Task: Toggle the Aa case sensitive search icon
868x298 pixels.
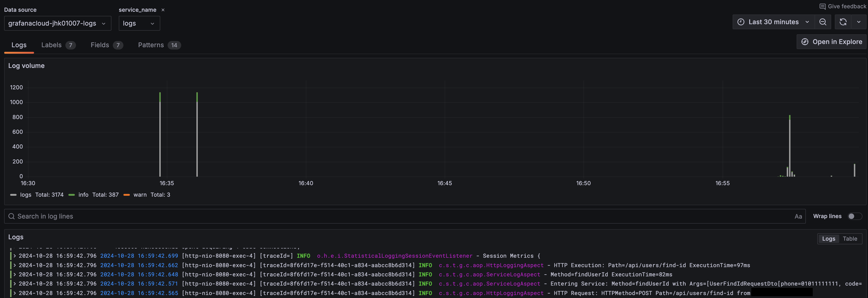Action: tap(798, 216)
